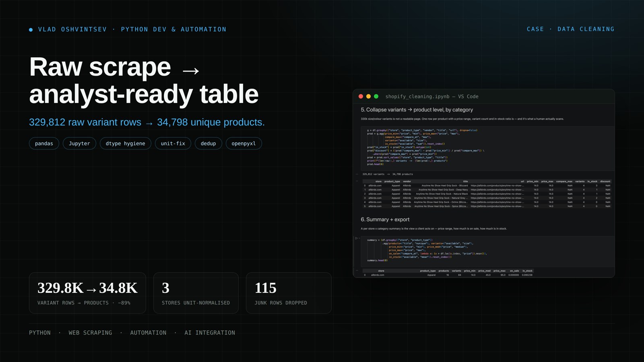Click heading '6. Summary + export'
Image resolution: width=644 pixels, height=362 pixels.
pyautogui.click(x=385, y=220)
